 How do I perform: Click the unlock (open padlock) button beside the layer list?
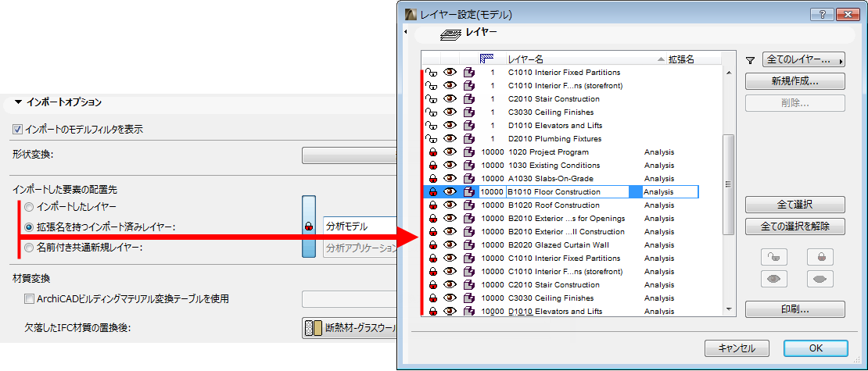[774, 256]
